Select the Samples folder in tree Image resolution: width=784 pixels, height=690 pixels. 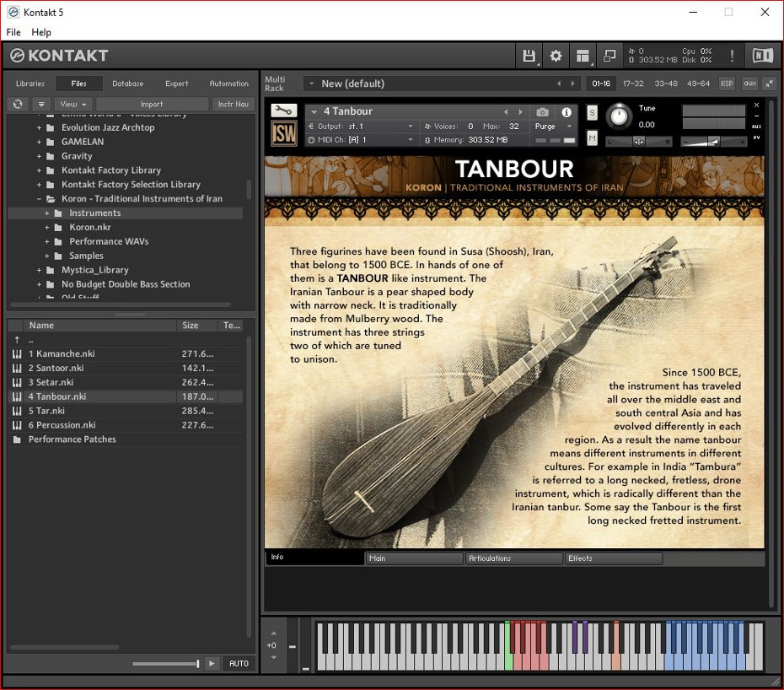[86, 256]
